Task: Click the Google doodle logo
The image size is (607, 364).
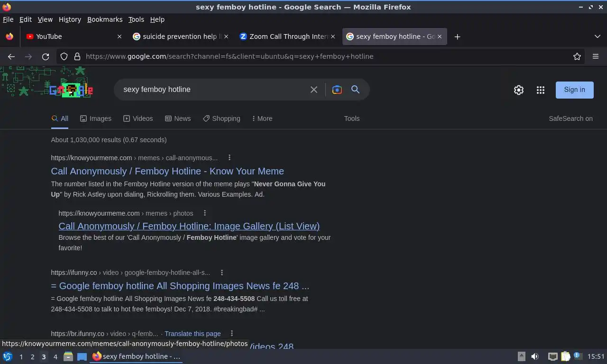Action: pyautogui.click(x=71, y=90)
